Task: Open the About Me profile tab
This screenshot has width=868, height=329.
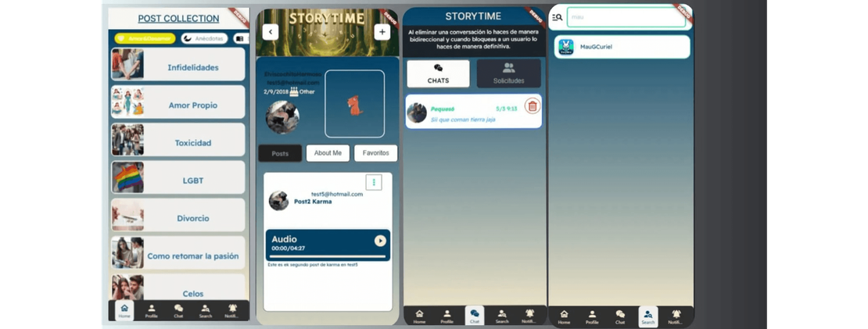Action: 328,153
